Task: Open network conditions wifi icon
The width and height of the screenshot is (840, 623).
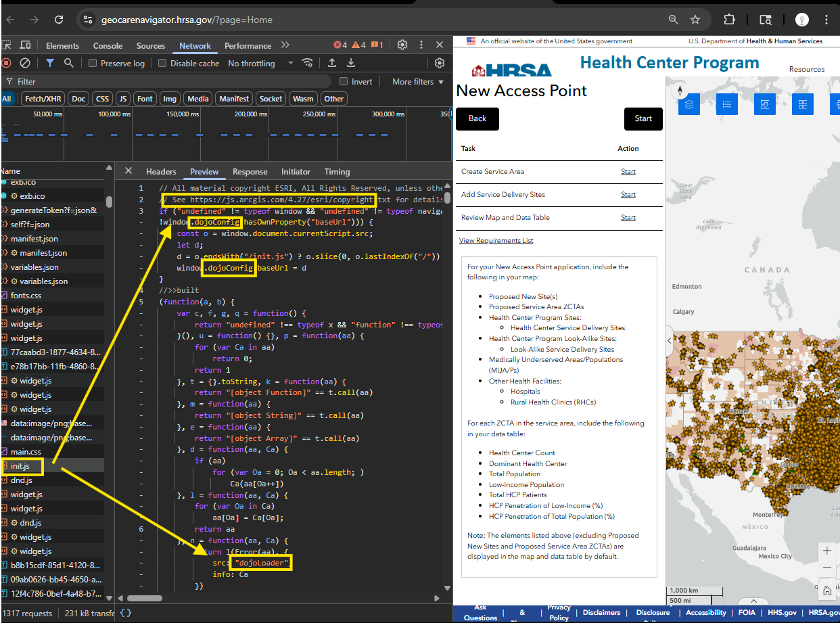Action: tap(308, 63)
